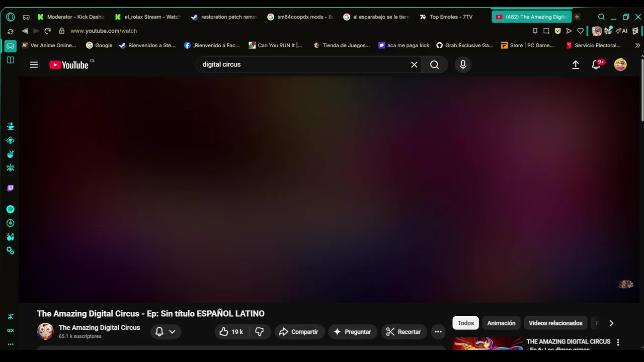
Task: Switch to Moderator - Kick Dashboard tab
Action: point(71,17)
